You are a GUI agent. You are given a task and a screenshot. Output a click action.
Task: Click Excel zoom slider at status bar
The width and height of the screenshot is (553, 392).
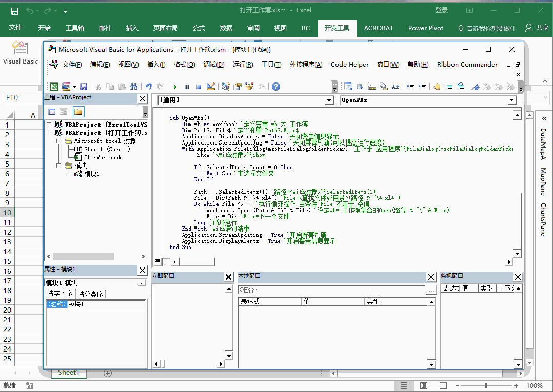click(x=486, y=385)
